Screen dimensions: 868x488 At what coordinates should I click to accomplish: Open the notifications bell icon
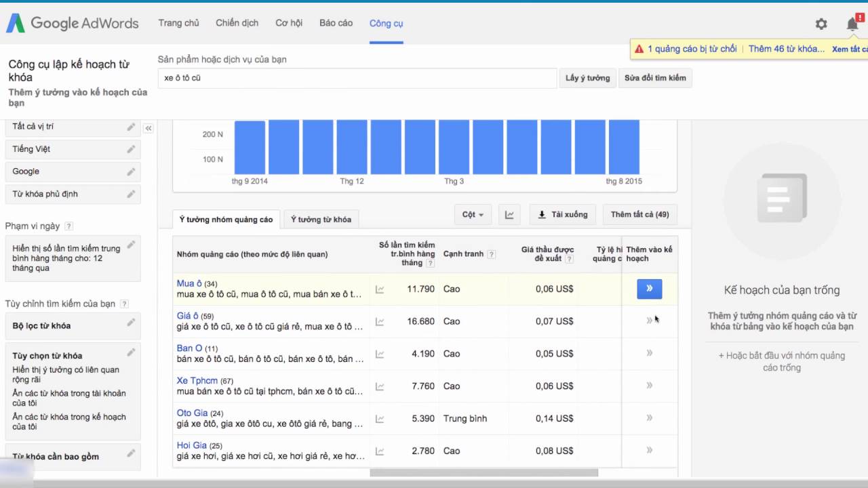click(852, 23)
